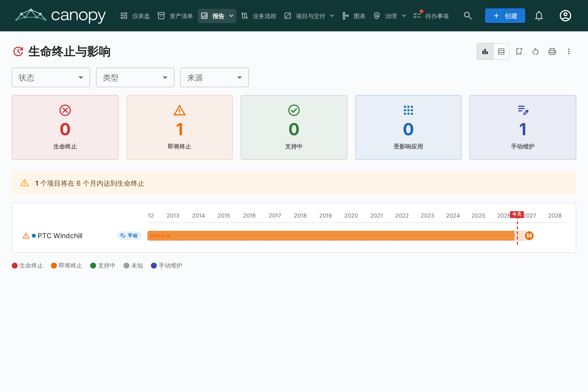Screen dimensions: 588x392
Task: Click the M milestone marker
Action: pos(529,235)
